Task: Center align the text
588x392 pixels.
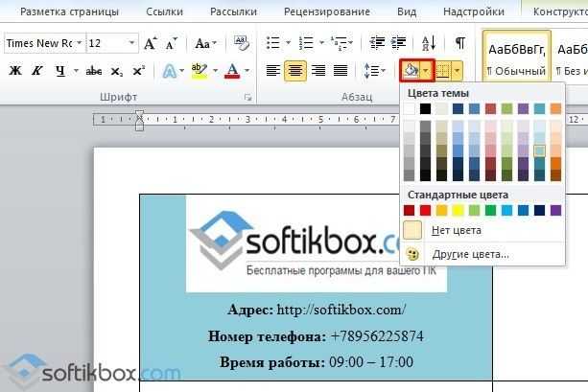Action: pos(295,71)
